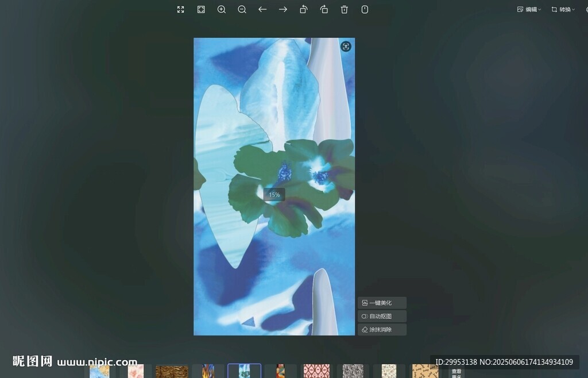Enter fullscreen view mode
Screen dimensions: 588x378
click(181, 9)
